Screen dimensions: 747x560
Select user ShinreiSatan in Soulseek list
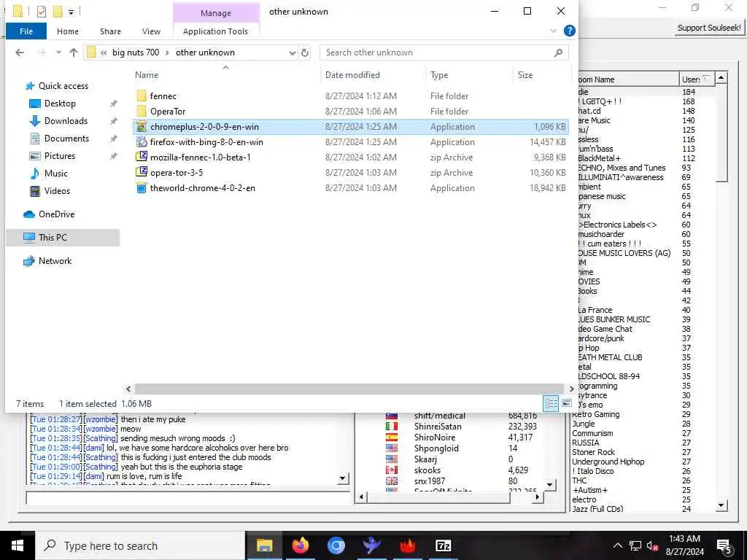438,426
